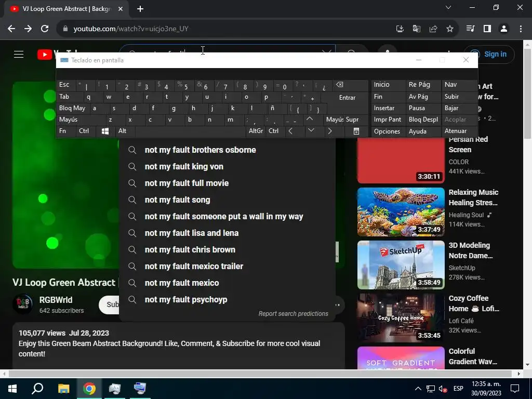Open the tab search chevron in Chrome
Viewport: 532px width, 399px height.
tap(448, 7)
